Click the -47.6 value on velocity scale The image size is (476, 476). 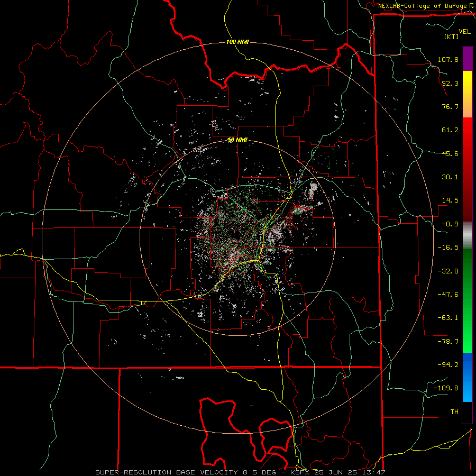(x=448, y=295)
